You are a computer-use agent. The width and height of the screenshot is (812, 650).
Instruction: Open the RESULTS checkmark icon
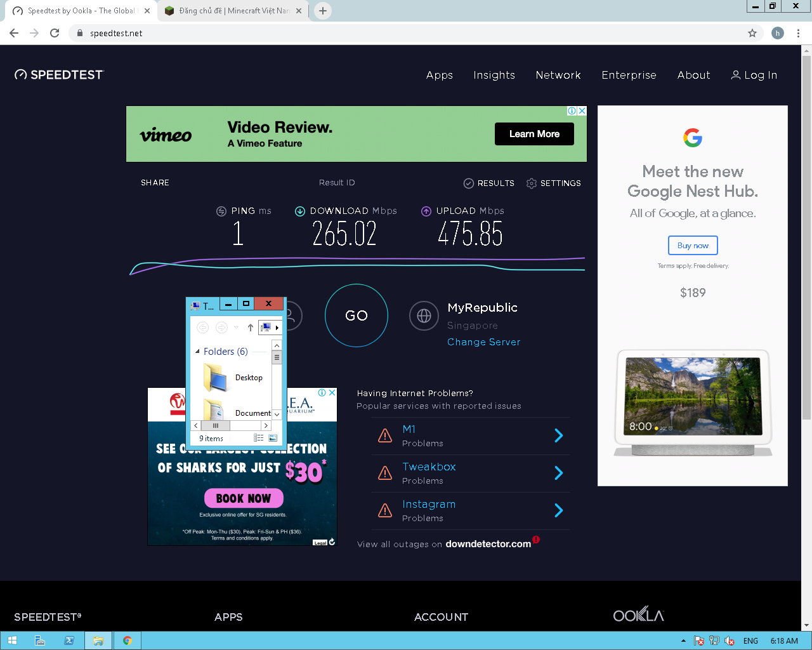click(469, 183)
